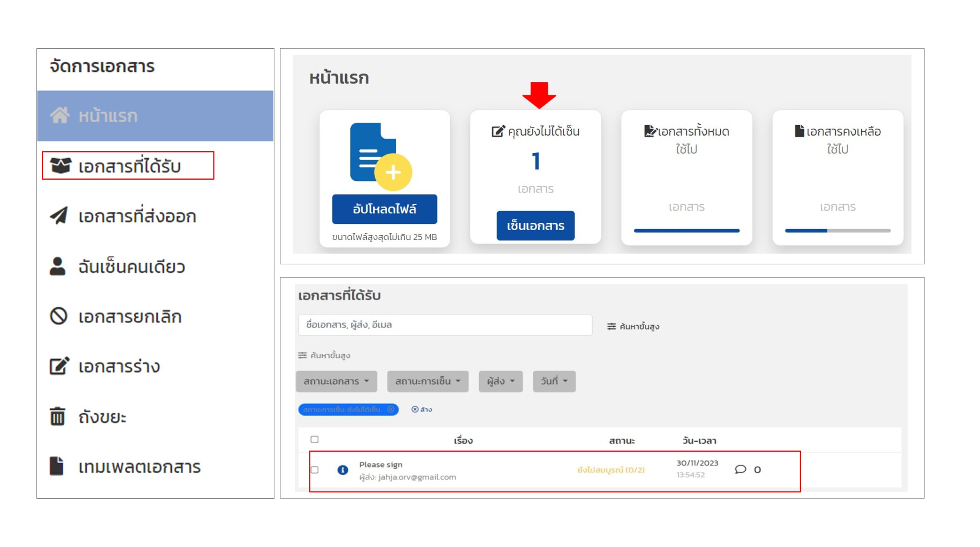This screenshot has width=980, height=547.
Task: Click the เซ็นเอกสาร button
Action: click(535, 226)
